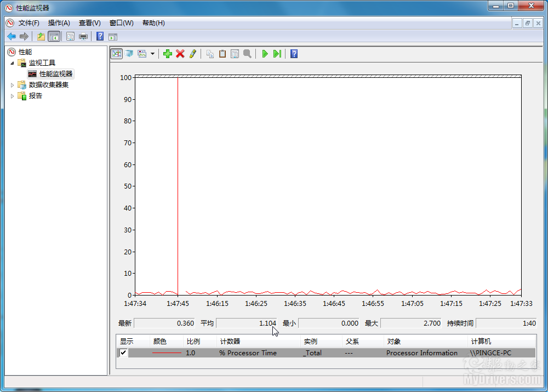Uncheck the % Processor Time display checkbox
The width and height of the screenshot is (548, 392).
(123, 353)
